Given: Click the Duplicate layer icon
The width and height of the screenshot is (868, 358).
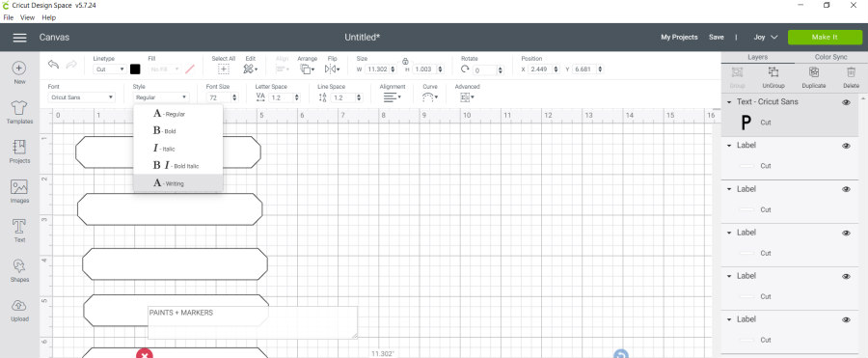Looking at the screenshot, I should 814,77.
